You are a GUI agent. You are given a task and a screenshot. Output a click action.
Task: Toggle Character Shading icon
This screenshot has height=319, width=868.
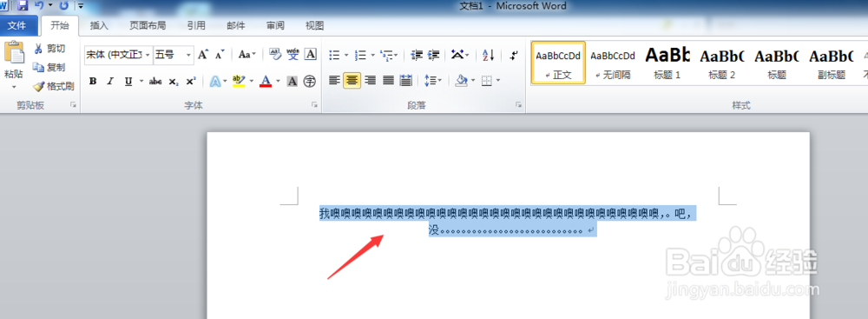point(293,82)
